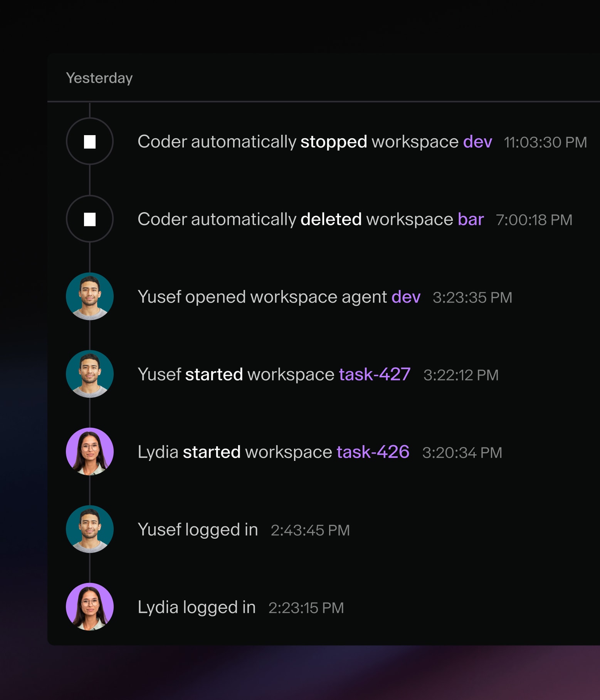Open Yusef's avatar on the logged in entry
600x700 pixels.
[x=90, y=529]
